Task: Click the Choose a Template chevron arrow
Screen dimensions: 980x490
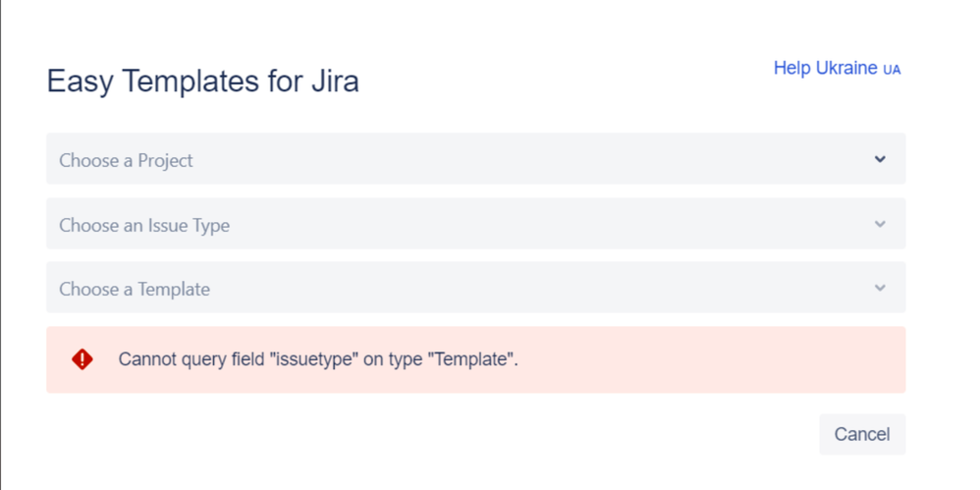Action: pyautogui.click(x=880, y=288)
